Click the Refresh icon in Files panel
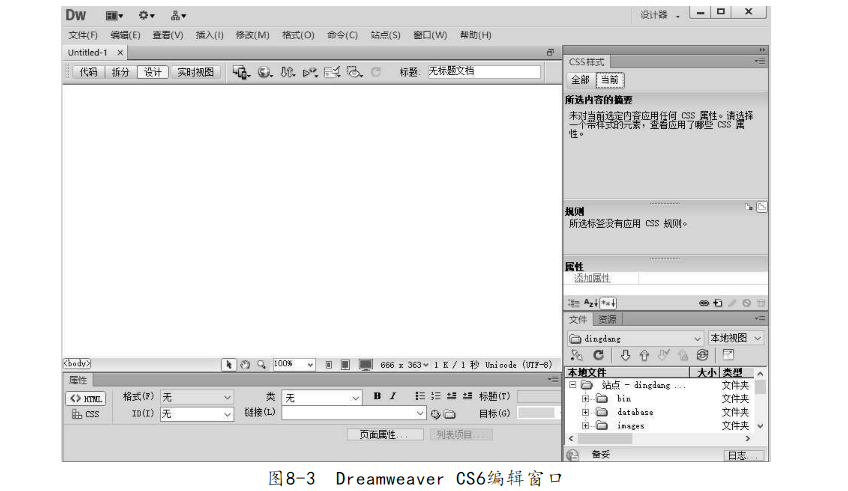This screenshot has width=848, height=491. click(x=599, y=355)
